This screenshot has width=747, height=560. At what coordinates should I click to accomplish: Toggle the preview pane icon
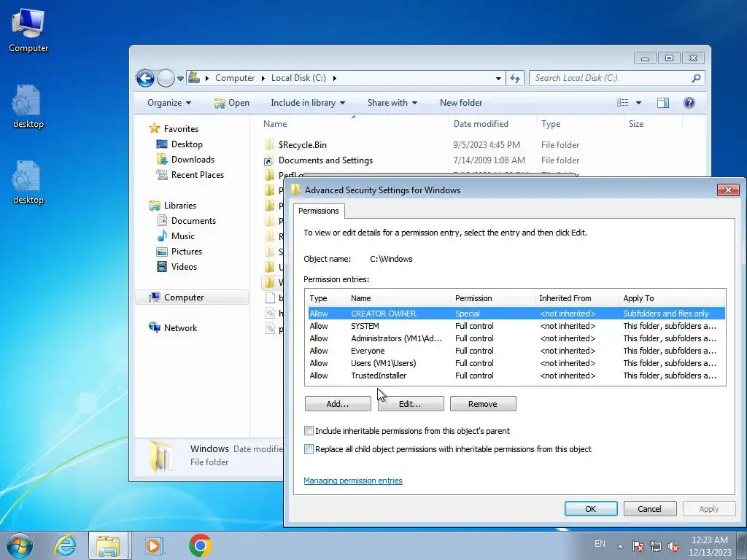[662, 103]
